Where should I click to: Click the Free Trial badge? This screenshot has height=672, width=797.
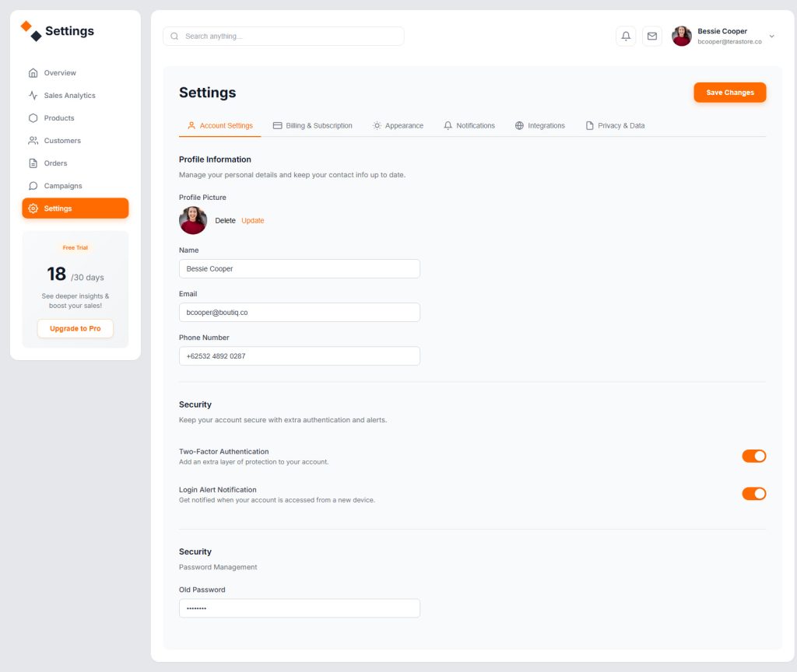click(x=75, y=248)
